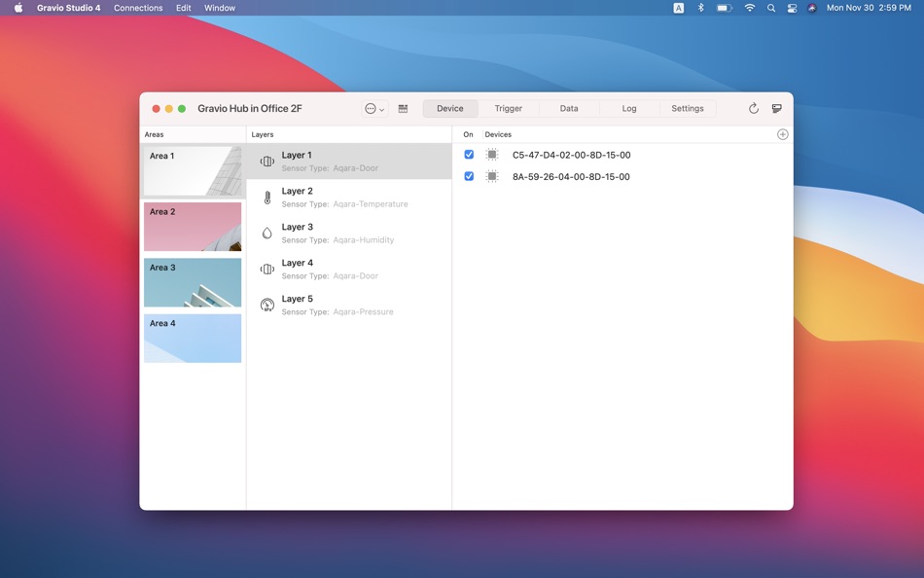Image resolution: width=924 pixels, height=578 pixels.
Task: Open Siri from menu bar
Action: pyautogui.click(x=812, y=8)
